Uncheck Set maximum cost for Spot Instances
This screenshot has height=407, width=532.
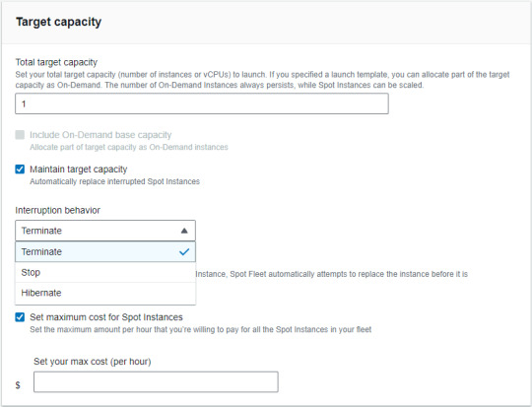coord(20,317)
